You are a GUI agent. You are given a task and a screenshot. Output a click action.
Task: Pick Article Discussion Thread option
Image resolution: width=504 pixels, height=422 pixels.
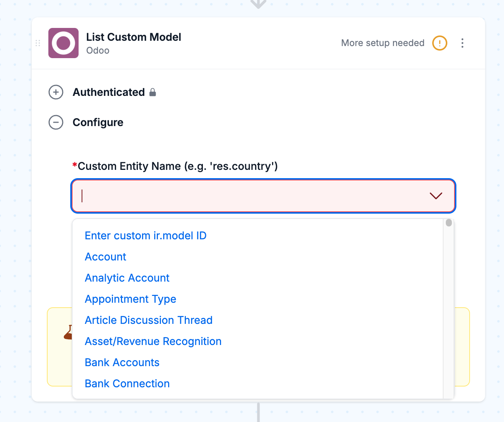pos(148,320)
